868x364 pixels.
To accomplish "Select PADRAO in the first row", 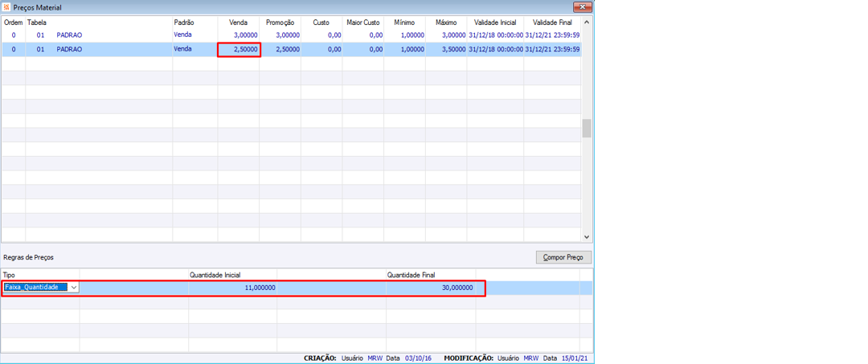I will (69, 35).
